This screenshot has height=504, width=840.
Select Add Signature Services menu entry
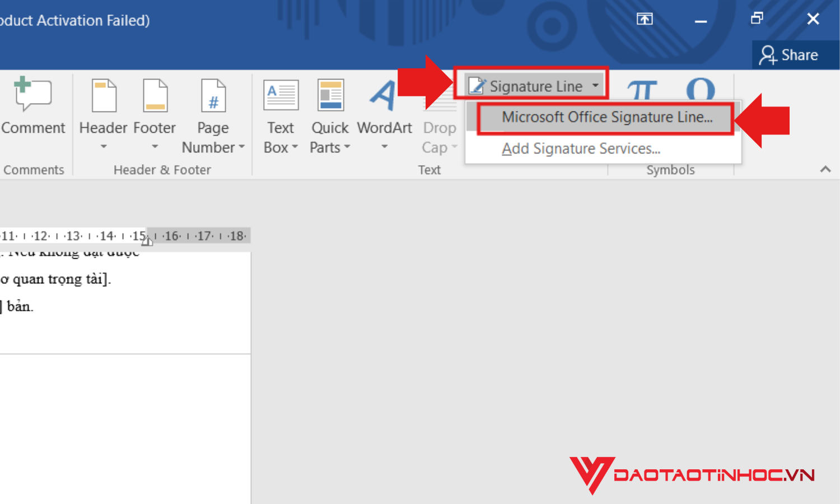(581, 148)
